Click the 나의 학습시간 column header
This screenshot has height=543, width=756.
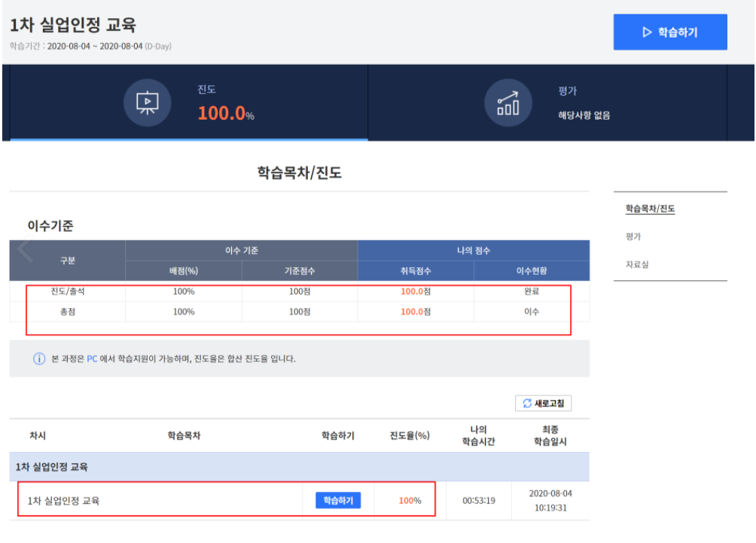click(x=478, y=435)
